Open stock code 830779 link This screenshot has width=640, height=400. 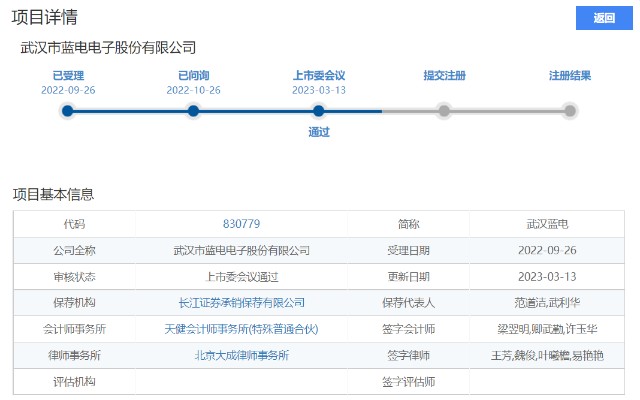241,224
